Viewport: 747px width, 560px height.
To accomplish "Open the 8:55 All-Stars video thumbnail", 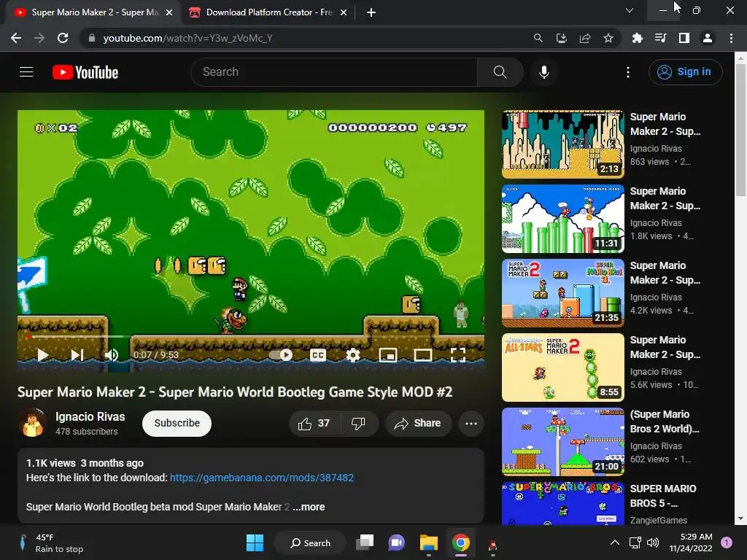I will tap(562, 367).
